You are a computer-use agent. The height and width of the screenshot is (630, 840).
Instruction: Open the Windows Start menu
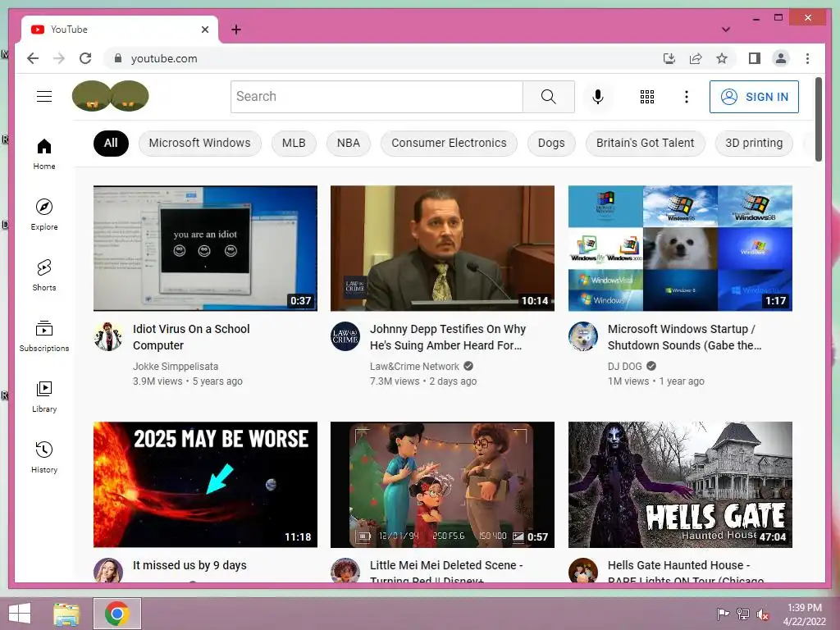click(20, 614)
